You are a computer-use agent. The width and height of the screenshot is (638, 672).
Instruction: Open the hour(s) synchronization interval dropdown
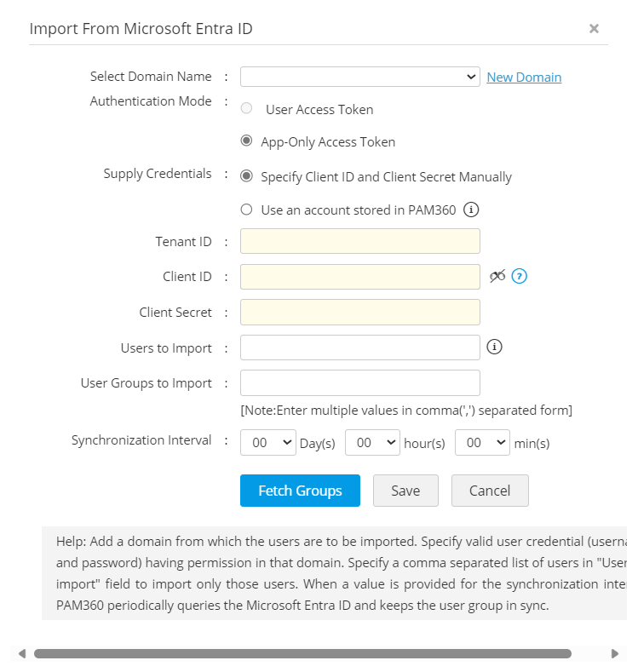tap(372, 443)
